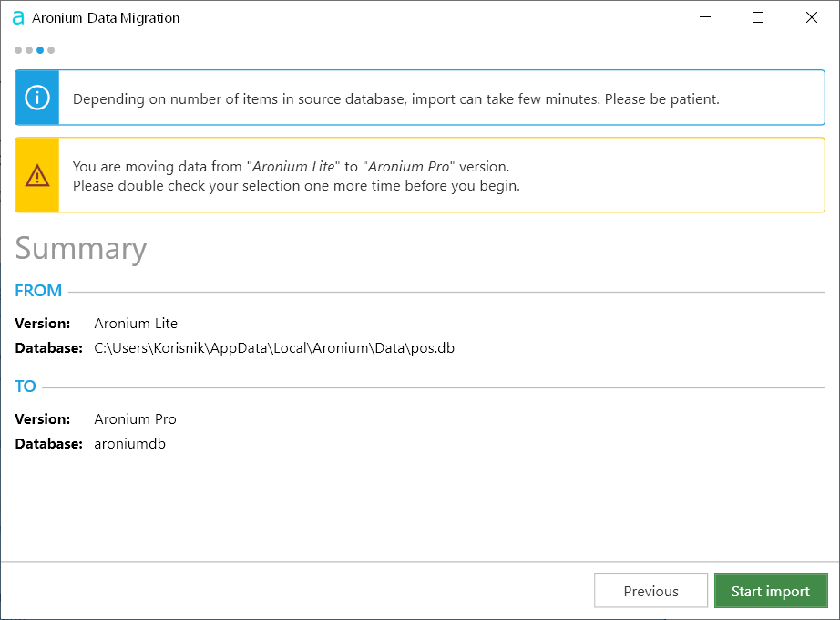Click the aroniumdb database name under TO
This screenshot has height=620, width=840.
coord(129,443)
